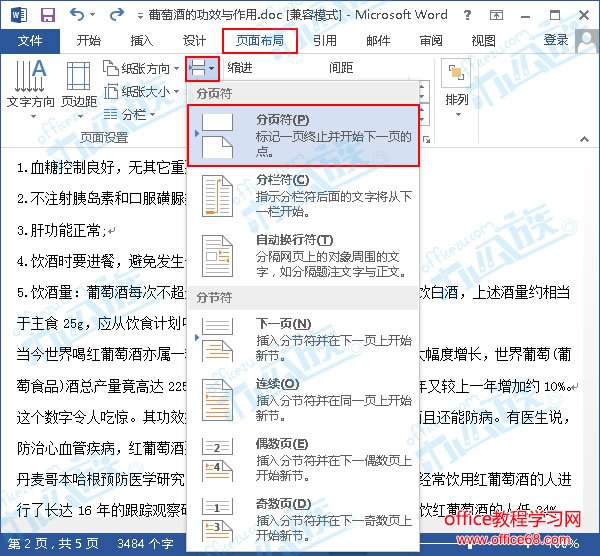Redo the last action

pyautogui.click(x=116, y=15)
